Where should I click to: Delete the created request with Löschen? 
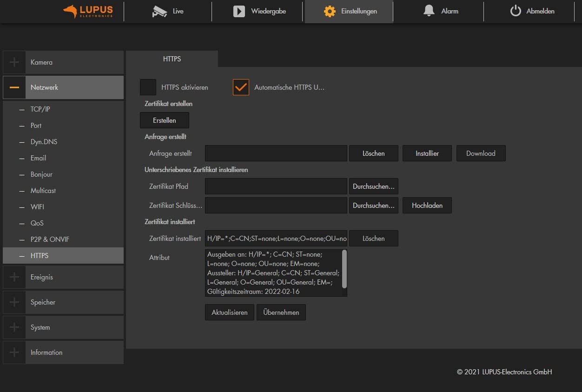[x=374, y=153]
